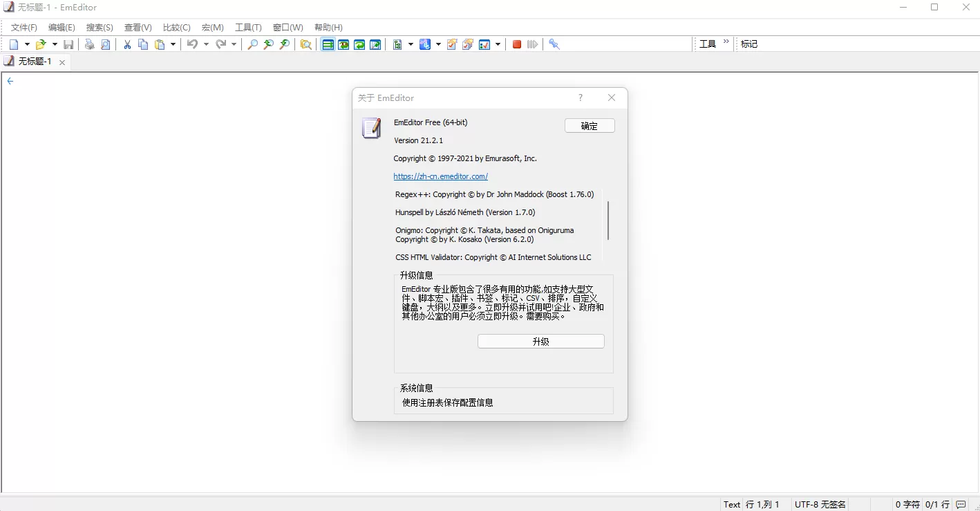Cut selected text with the scissors icon

pyautogui.click(x=126, y=44)
